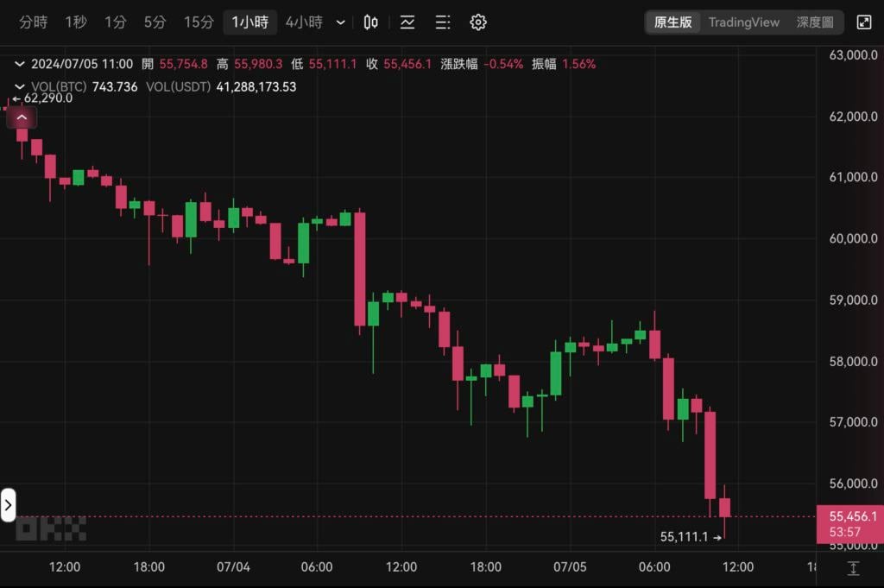Expand more time interval options
The width and height of the screenshot is (884, 588).
tap(341, 22)
